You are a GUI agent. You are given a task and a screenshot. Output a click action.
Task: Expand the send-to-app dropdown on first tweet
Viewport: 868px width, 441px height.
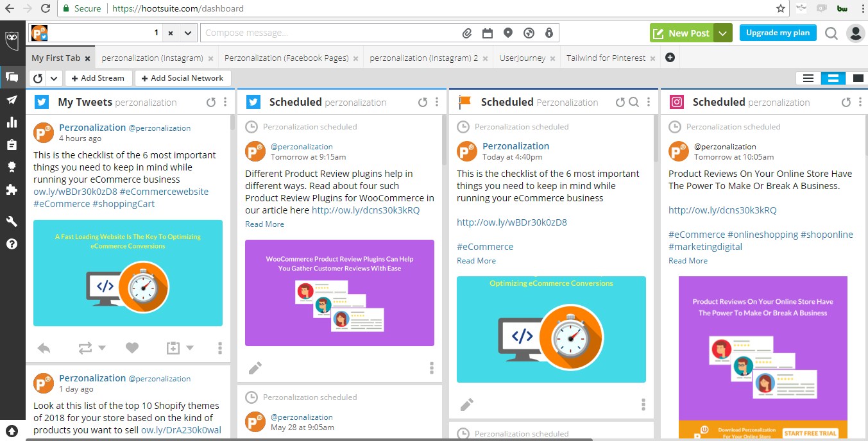click(189, 348)
